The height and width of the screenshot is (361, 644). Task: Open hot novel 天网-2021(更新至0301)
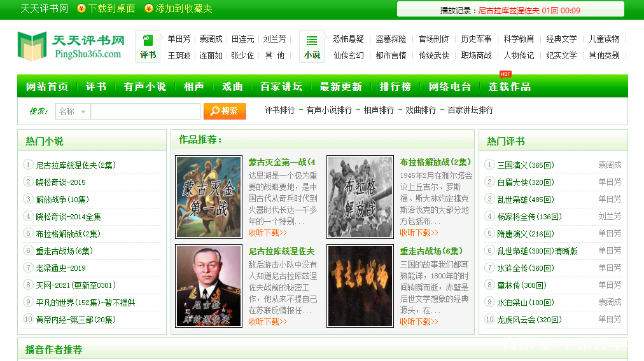click(x=76, y=285)
